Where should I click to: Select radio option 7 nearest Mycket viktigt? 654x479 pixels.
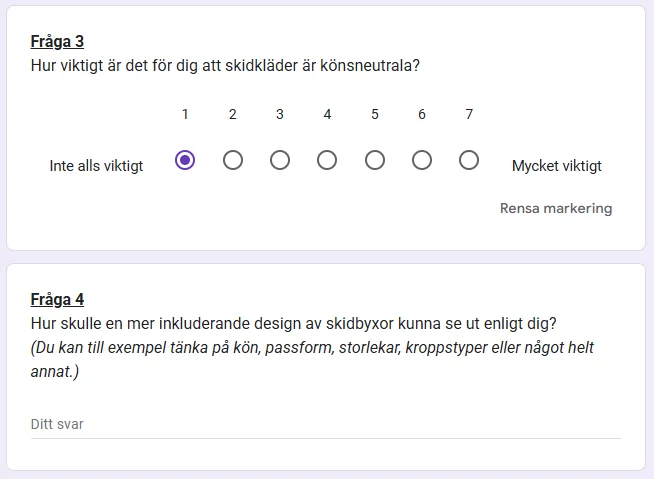(469, 160)
